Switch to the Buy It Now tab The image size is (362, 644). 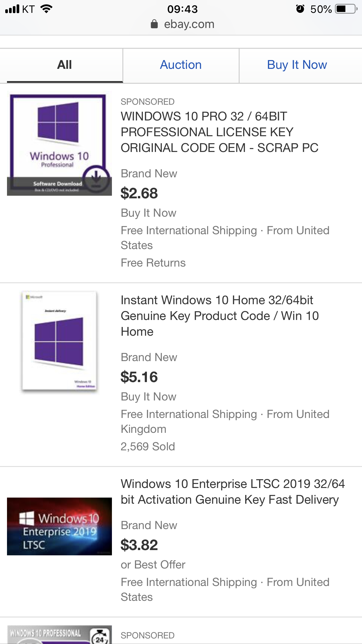(297, 65)
